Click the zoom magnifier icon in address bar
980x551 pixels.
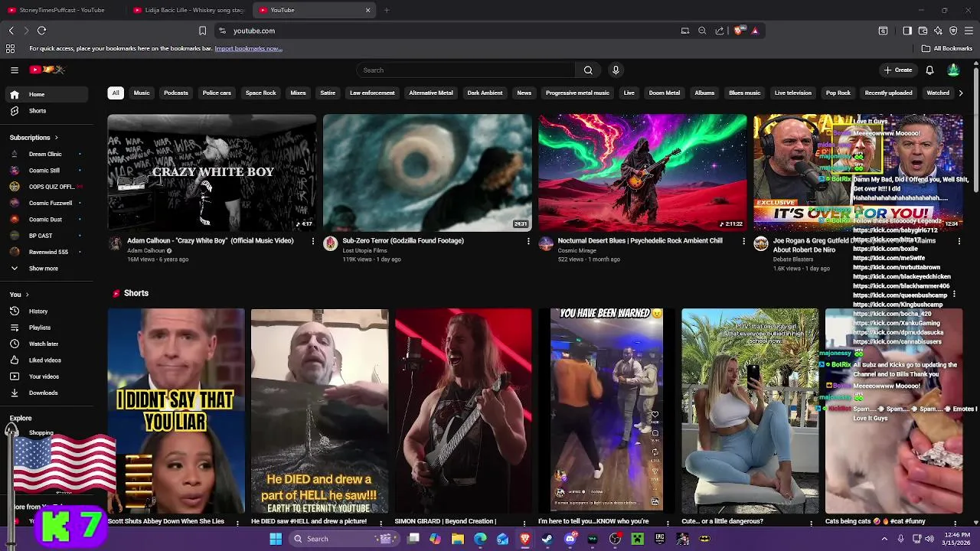point(702,31)
